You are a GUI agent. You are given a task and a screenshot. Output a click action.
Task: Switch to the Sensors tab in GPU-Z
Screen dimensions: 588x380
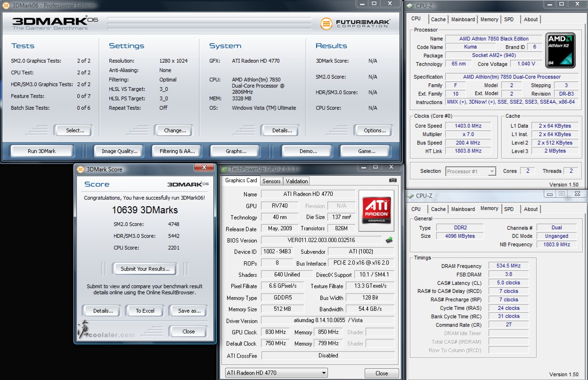(x=271, y=181)
